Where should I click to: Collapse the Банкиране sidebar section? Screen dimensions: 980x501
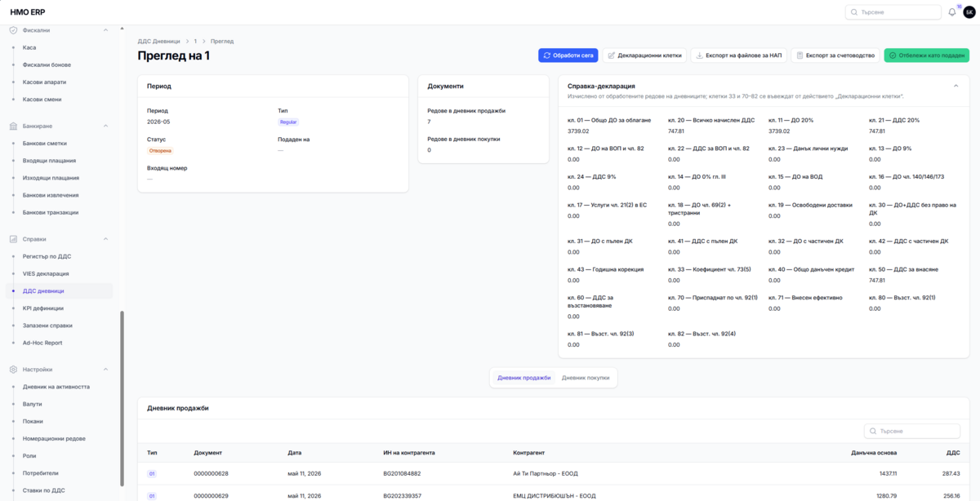click(x=105, y=126)
